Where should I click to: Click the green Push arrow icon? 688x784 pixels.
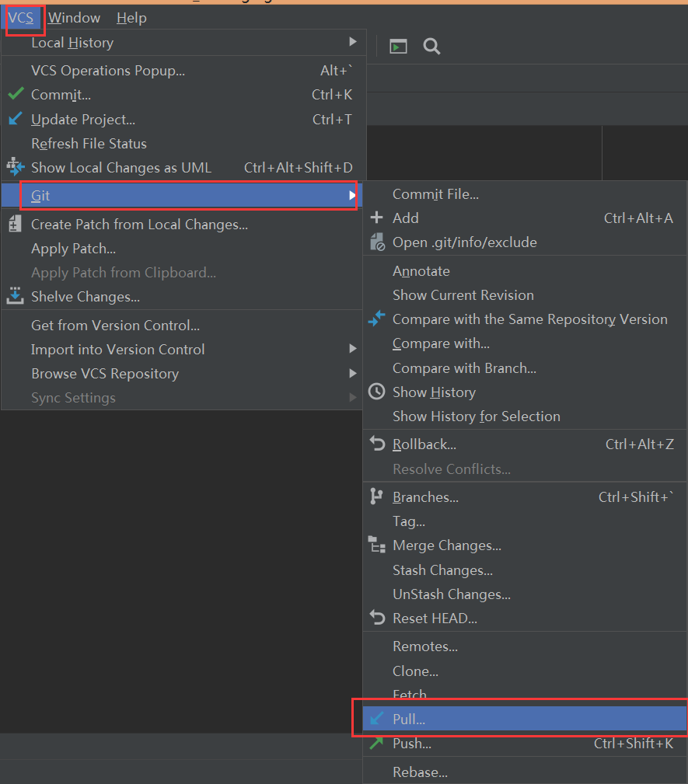pyautogui.click(x=376, y=743)
